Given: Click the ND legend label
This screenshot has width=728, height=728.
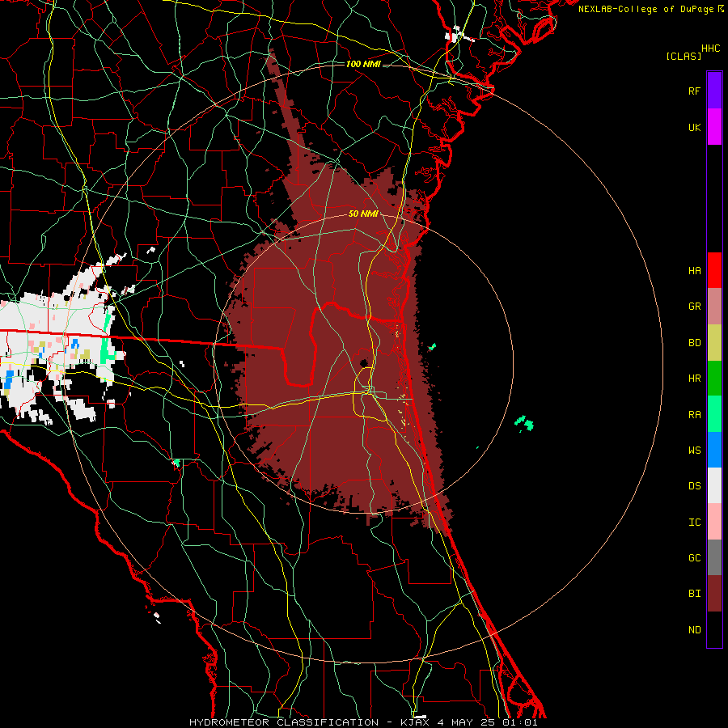Looking at the screenshot, I should tap(694, 629).
